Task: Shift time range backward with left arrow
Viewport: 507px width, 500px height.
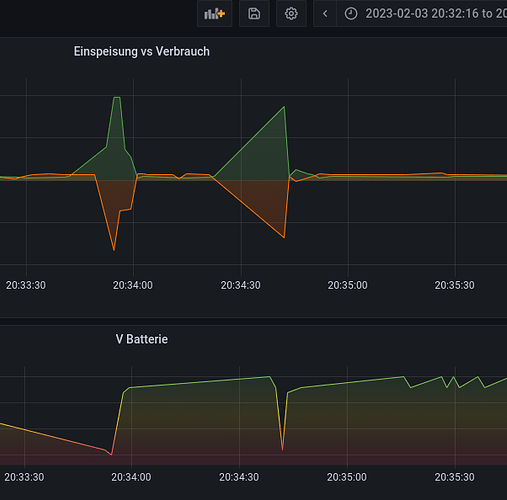Action: (x=325, y=14)
